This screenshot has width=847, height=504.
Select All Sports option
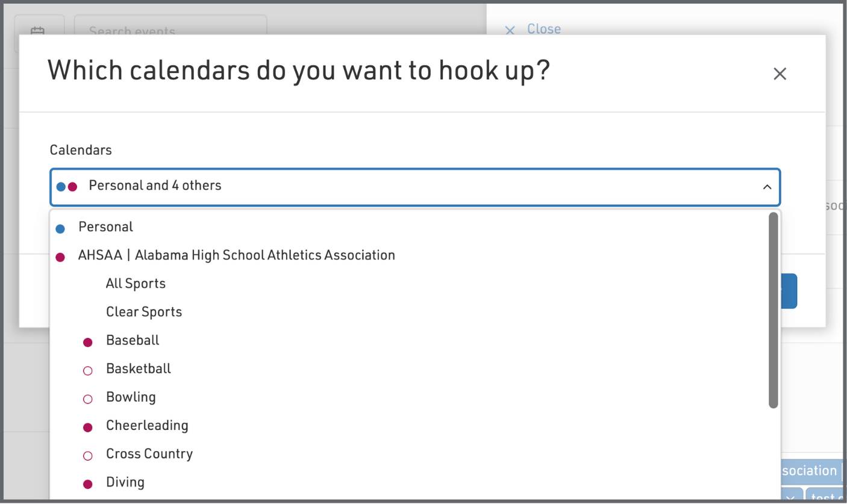(136, 284)
